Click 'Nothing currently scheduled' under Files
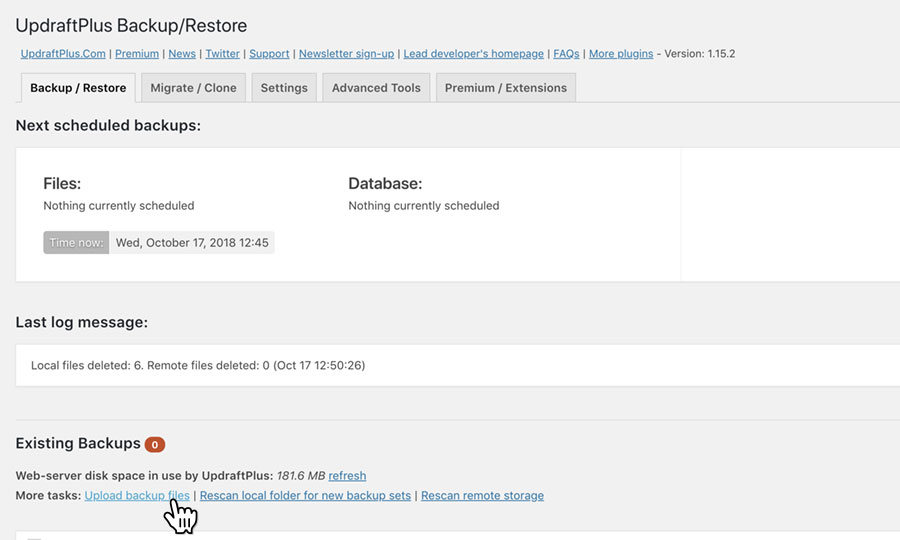This screenshot has width=900, height=540. (119, 205)
